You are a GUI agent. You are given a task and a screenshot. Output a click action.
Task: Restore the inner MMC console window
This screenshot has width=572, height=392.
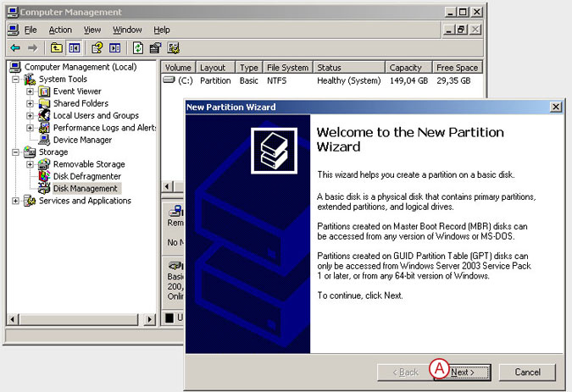(x=462, y=30)
